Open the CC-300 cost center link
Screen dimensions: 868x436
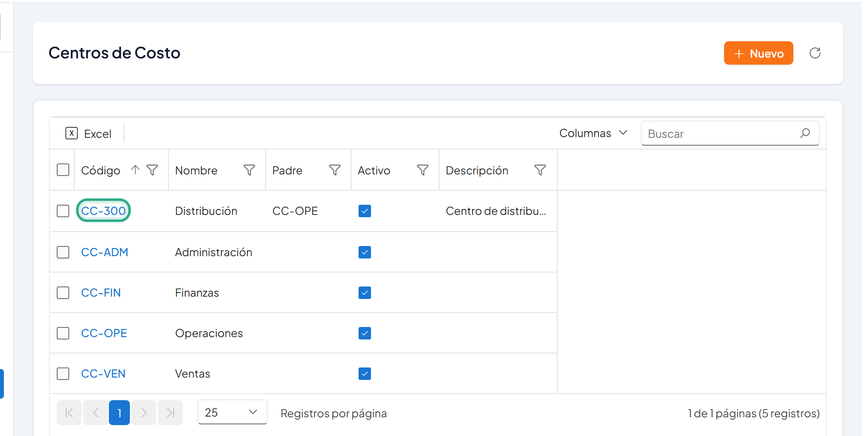pyautogui.click(x=103, y=211)
